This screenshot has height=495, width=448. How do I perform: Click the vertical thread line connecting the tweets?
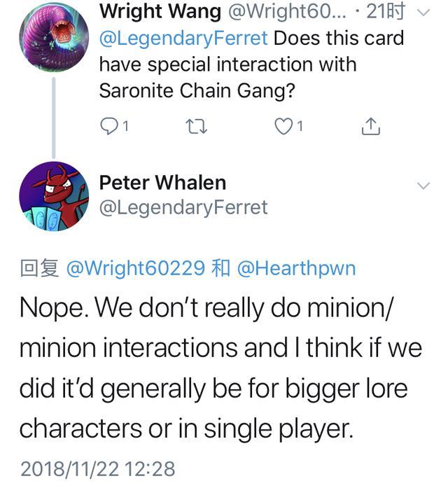coord(54,117)
